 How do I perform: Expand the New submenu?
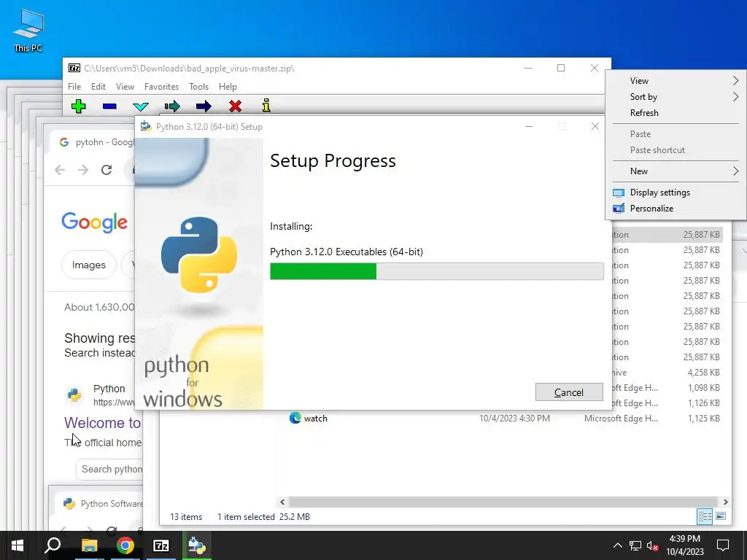pos(676,171)
